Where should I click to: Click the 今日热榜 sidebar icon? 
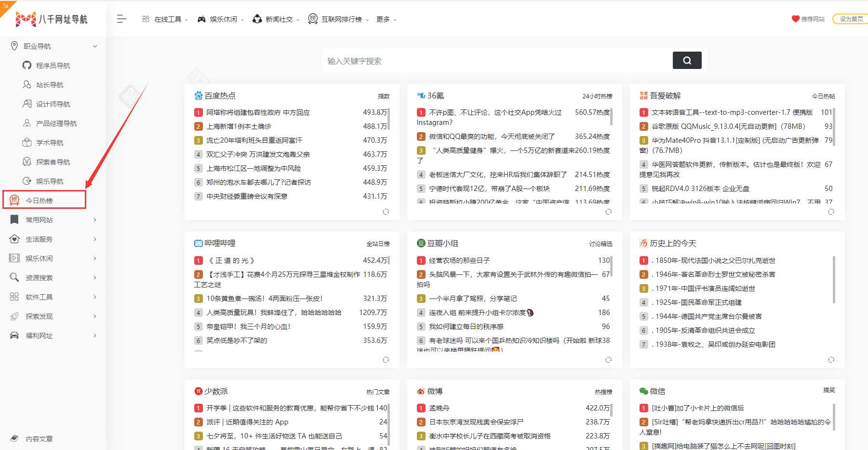tap(14, 200)
